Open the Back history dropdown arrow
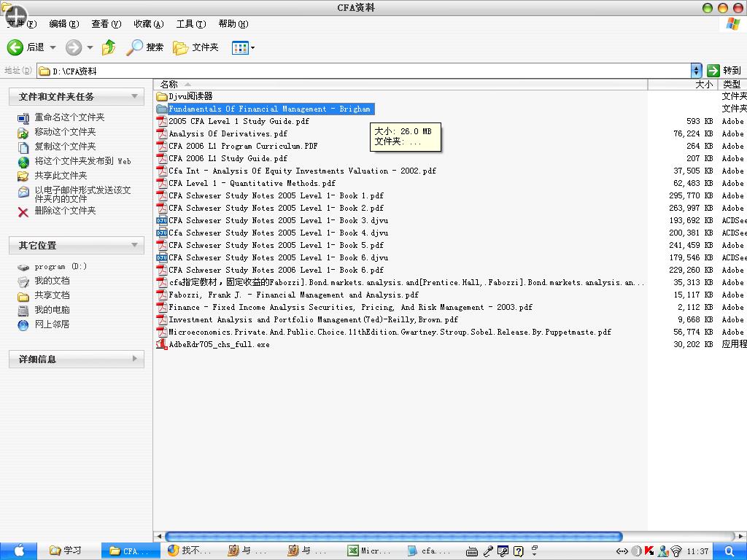Image resolution: width=747 pixels, height=560 pixels. pyautogui.click(x=53, y=47)
